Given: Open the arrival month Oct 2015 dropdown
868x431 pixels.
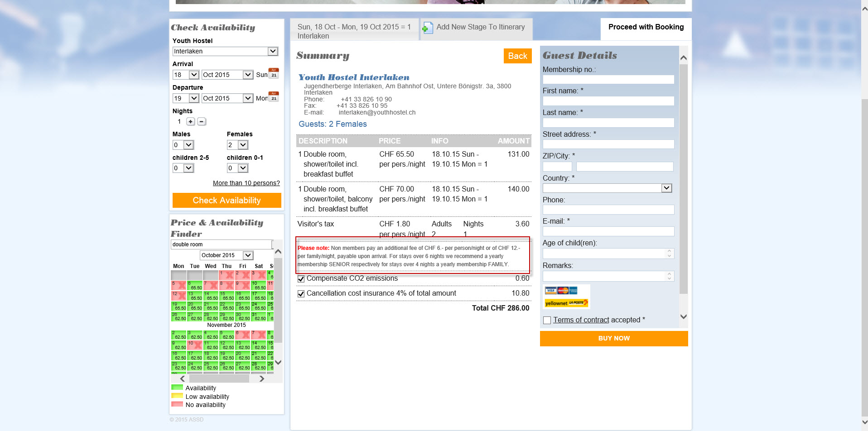Looking at the screenshot, I should pos(227,75).
